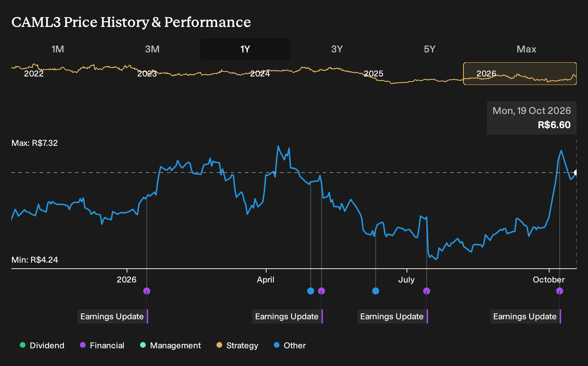Toggle the Financial legend filter
The height and width of the screenshot is (366, 588).
click(x=102, y=345)
